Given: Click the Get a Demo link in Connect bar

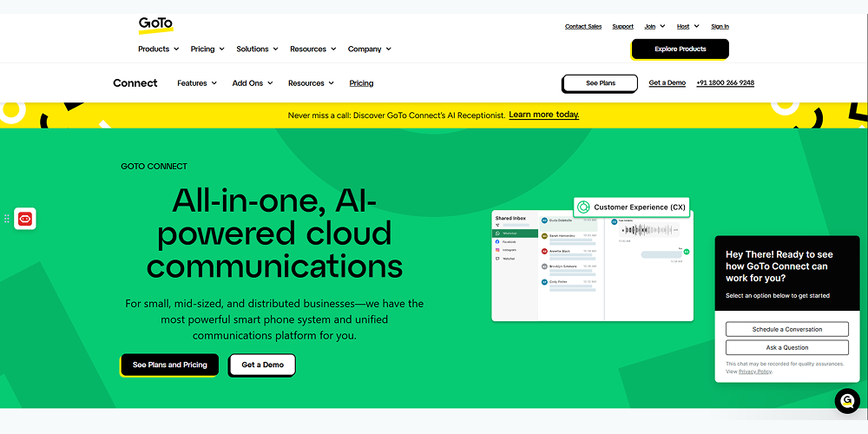Looking at the screenshot, I should [667, 82].
